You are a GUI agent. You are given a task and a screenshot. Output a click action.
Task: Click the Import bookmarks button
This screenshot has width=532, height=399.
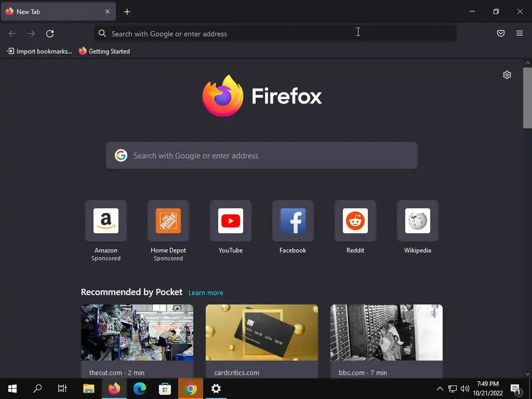click(39, 51)
